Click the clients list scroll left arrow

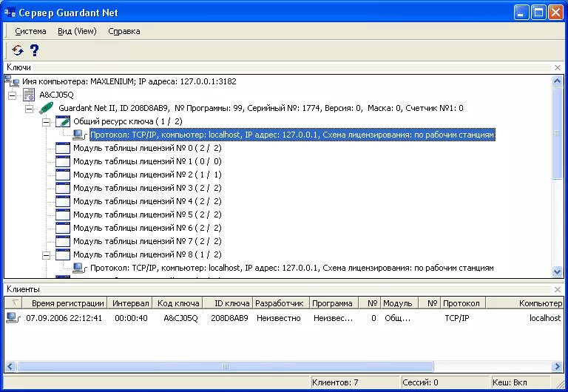(10, 367)
